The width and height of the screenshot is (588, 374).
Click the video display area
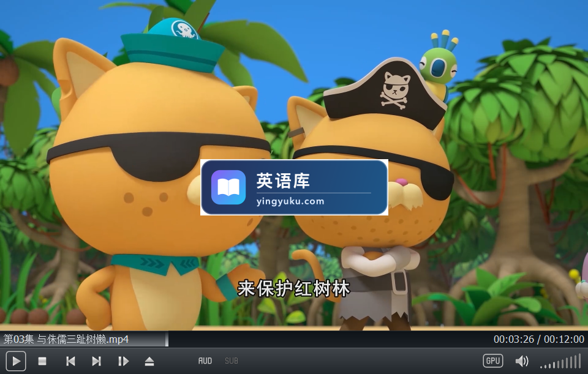(x=294, y=165)
